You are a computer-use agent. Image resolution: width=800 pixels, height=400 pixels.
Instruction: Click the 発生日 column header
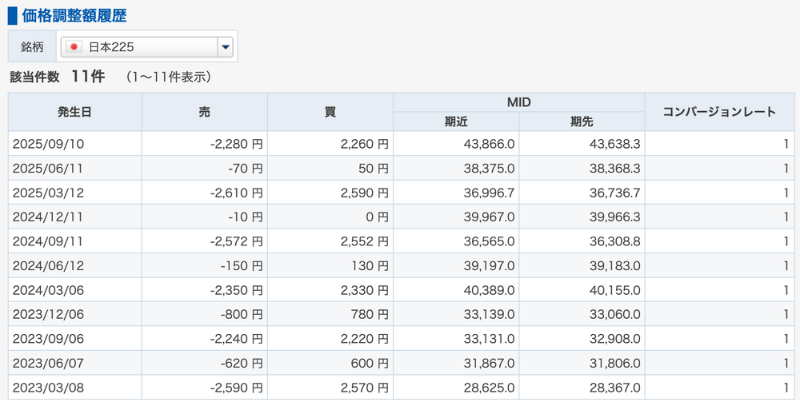coord(74,112)
